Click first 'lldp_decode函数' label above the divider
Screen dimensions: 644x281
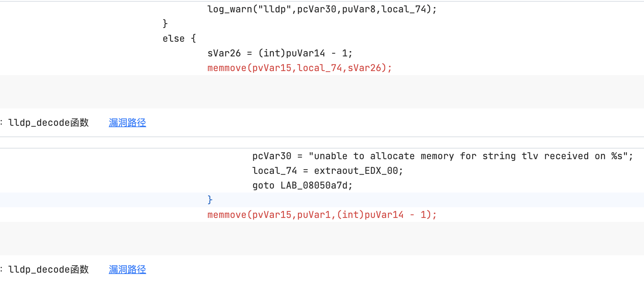tap(48, 123)
